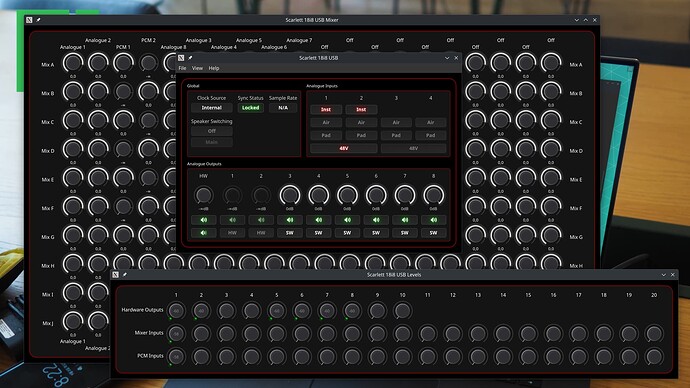Click the Speaker Switching Main button
This screenshot has height=388, width=690.
tap(212, 142)
